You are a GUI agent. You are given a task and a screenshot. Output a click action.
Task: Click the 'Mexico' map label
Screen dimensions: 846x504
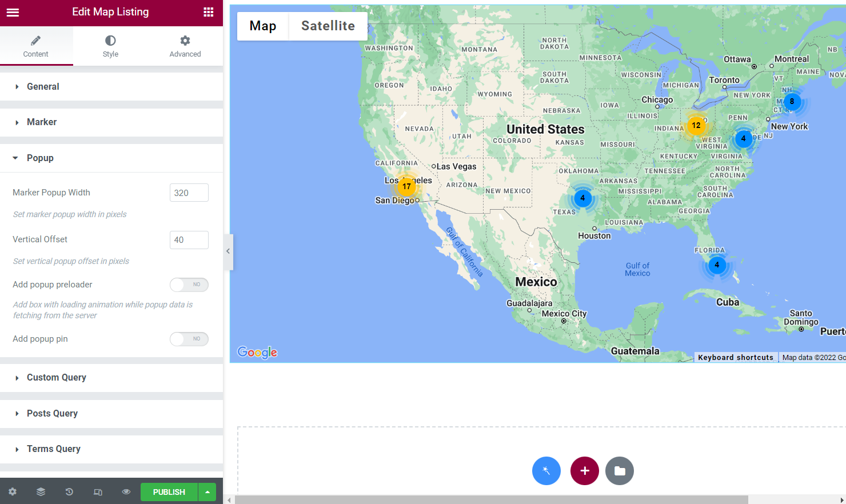536,282
